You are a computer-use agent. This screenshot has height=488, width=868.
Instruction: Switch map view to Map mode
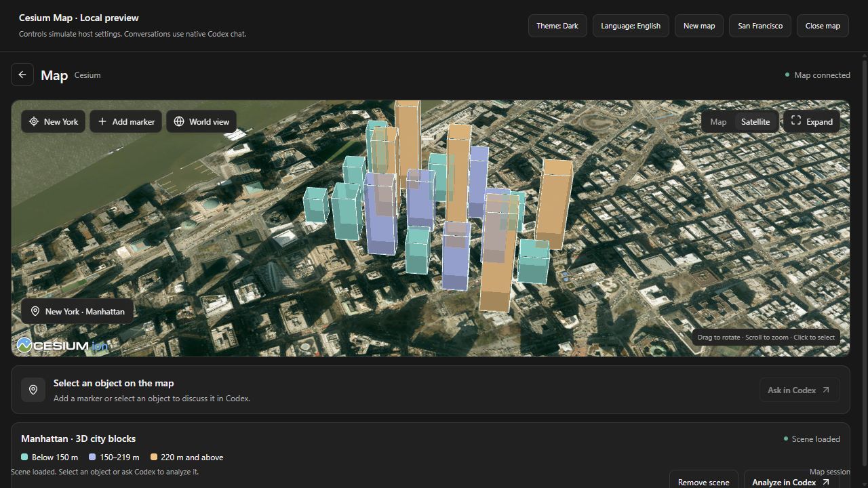click(718, 121)
